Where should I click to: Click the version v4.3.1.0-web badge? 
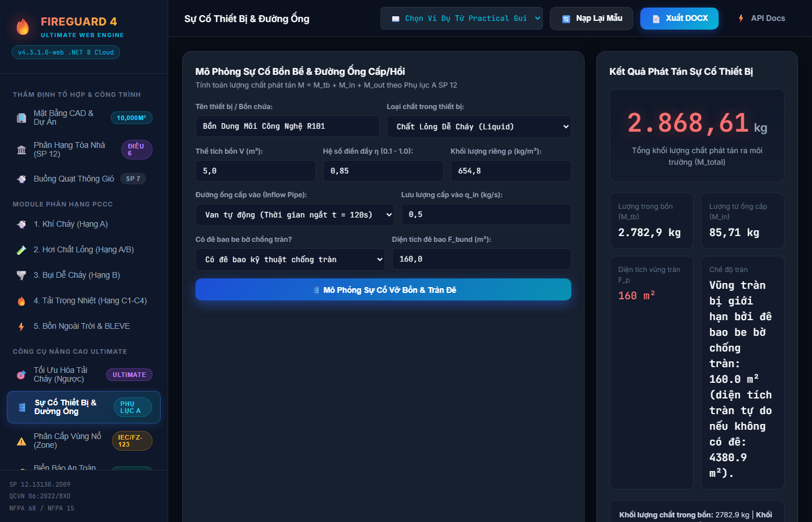coord(66,52)
